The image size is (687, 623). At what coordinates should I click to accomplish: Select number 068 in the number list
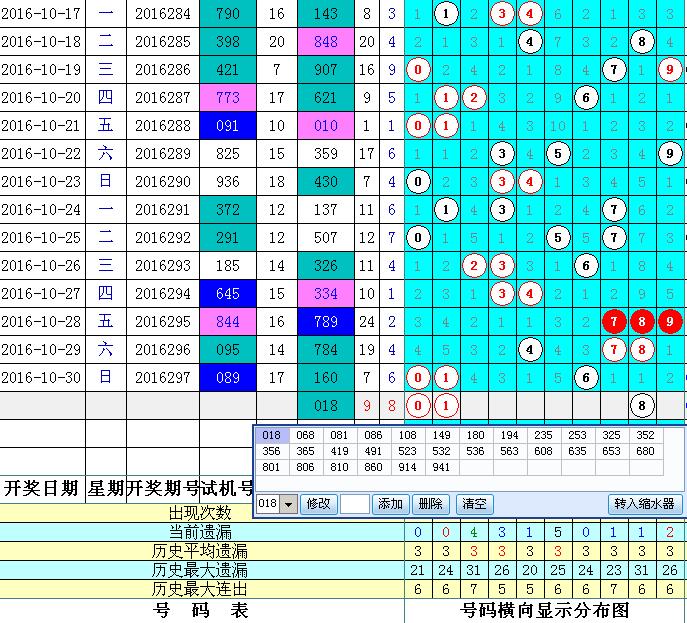pos(305,435)
